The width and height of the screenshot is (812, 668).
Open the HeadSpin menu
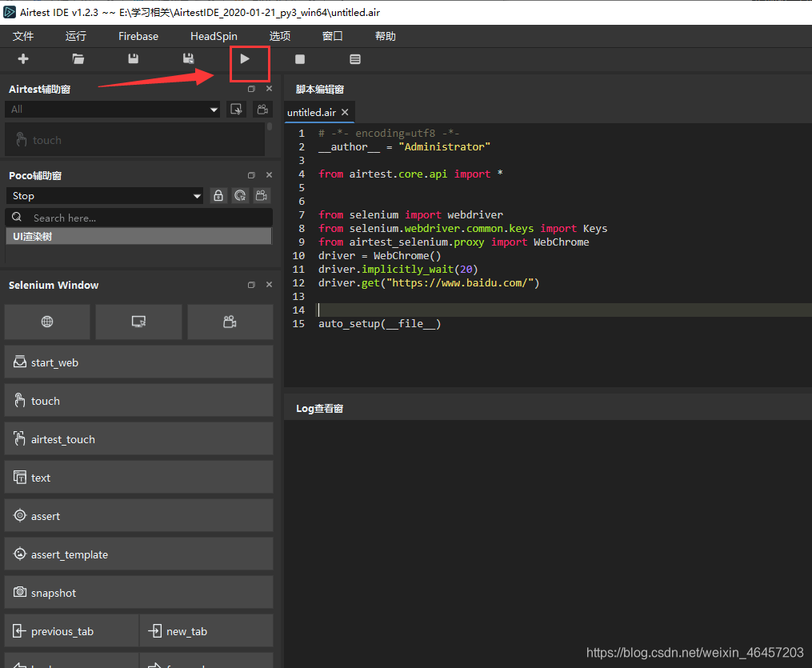(x=214, y=36)
